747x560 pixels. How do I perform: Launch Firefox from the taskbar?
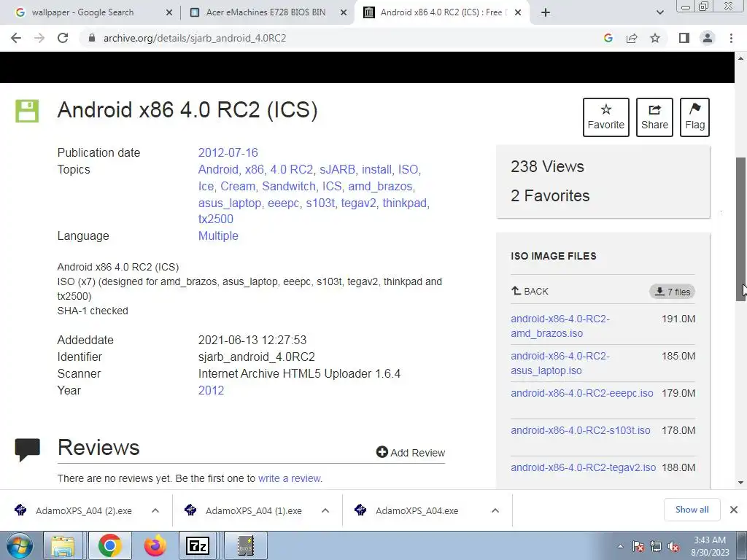(x=155, y=545)
